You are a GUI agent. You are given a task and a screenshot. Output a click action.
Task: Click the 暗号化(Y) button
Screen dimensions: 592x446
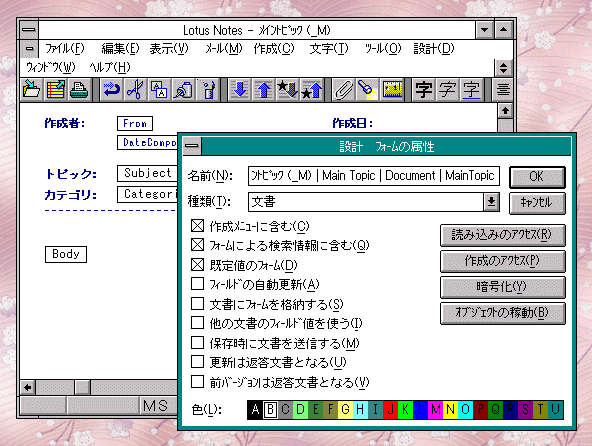(503, 287)
